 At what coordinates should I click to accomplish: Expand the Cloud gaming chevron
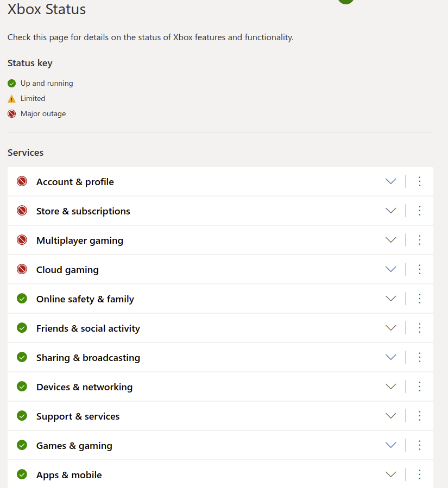coord(391,269)
